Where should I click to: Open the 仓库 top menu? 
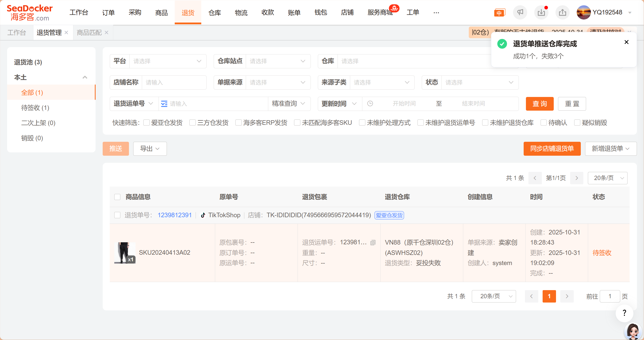[214, 12]
